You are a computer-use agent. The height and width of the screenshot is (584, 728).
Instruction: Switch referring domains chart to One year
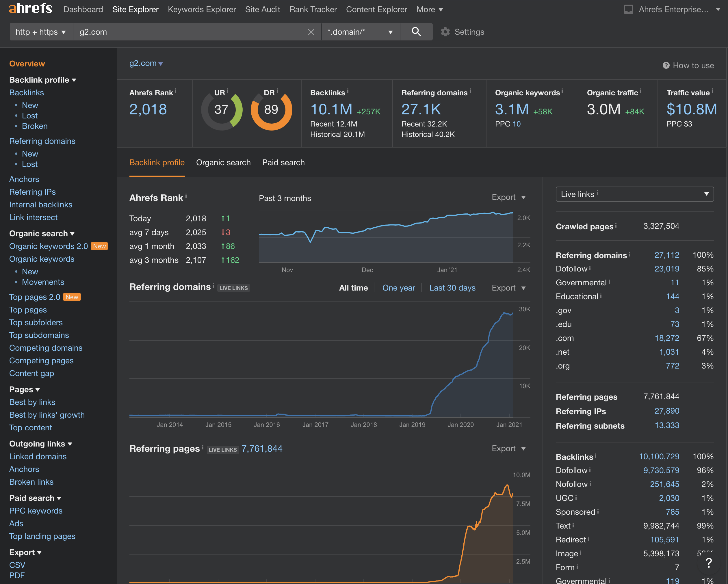[x=398, y=288]
